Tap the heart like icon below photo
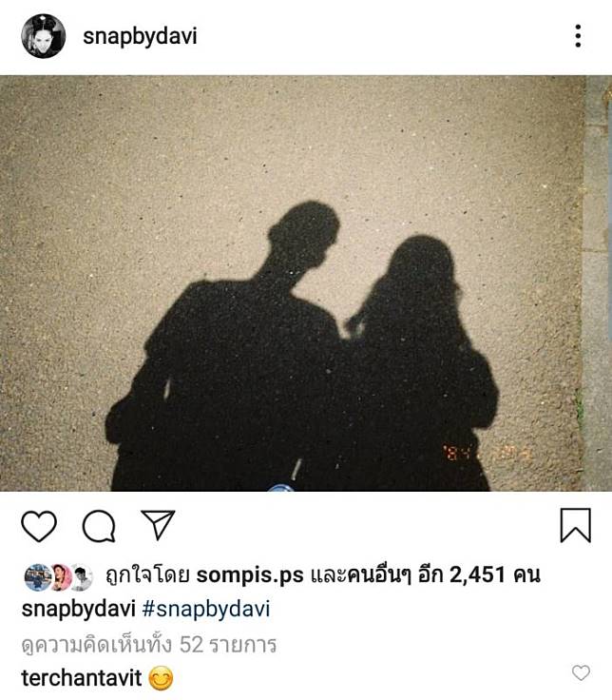 [x=39, y=526]
